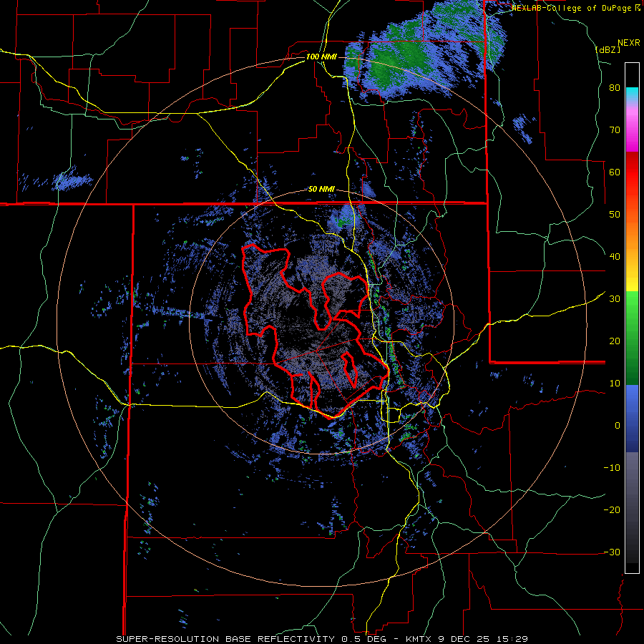The height and width of the screenshot is (644, 644).
Task: Click the 50 value on the dBZ scale
Action: pyautogui.click(x=615, y=215)
